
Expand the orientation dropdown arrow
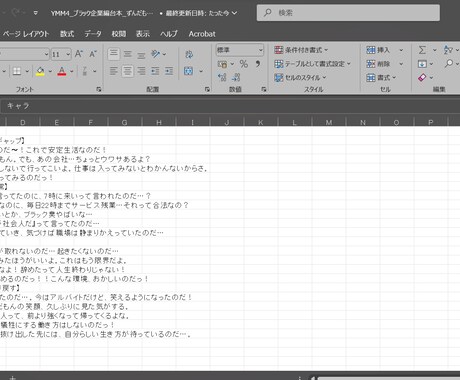[x=164, y=54]
